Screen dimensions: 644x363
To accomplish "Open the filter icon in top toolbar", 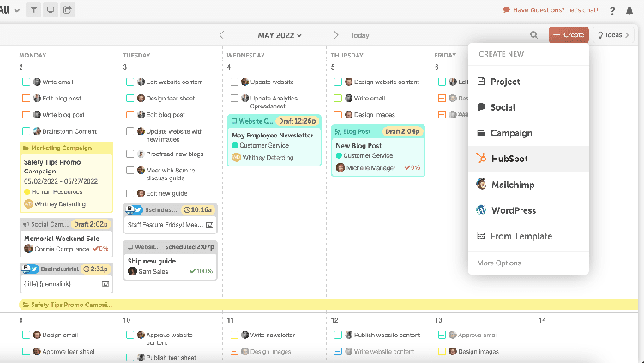I will tap(34, 9).
